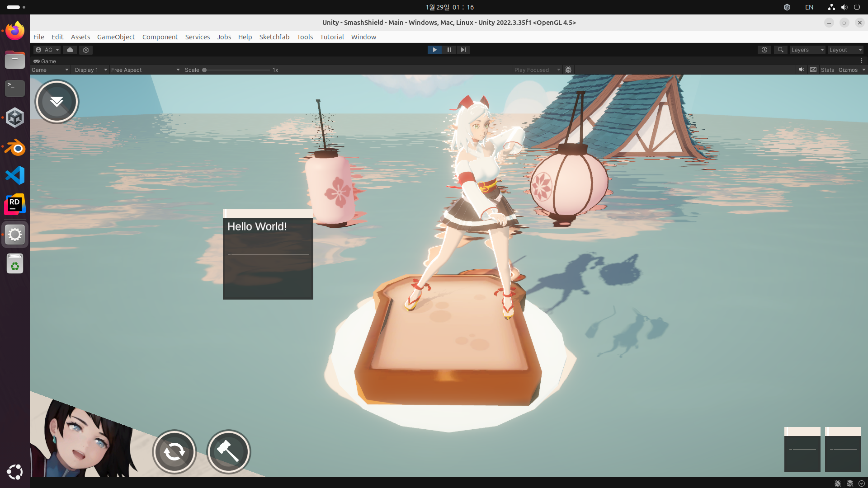This screenshot has height=488, width=868.
Task: Toggle Gizmos in Game view
Action: click(x=848, y=70)
